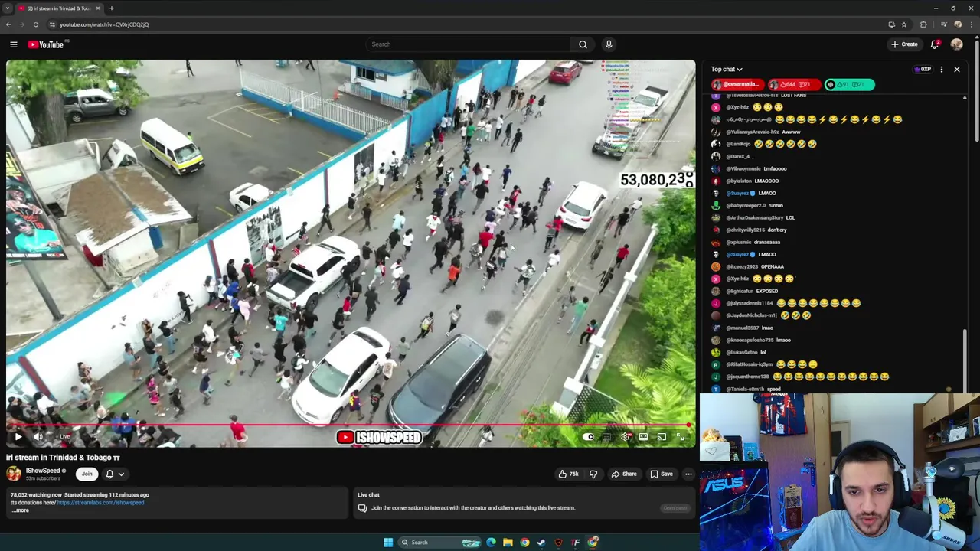Open the IShowSpeed channel avatar
Image resolution: width=980 pixels, height=551 pixels.
coord(14,474)
